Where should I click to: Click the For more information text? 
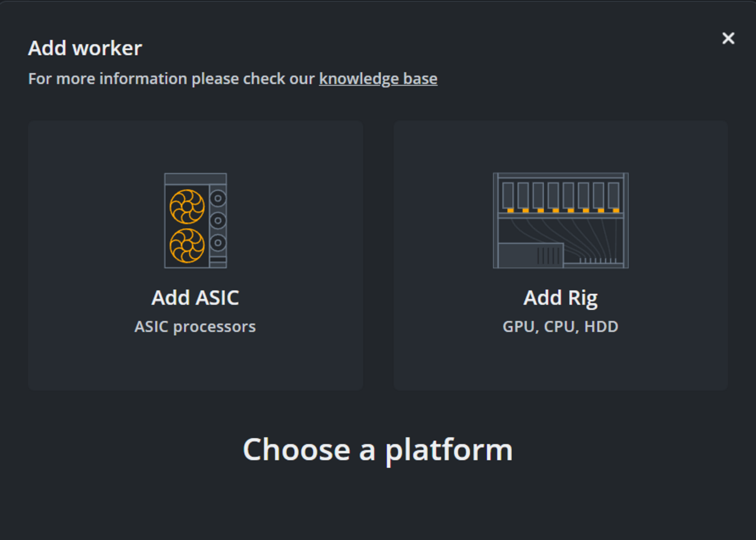[171, 79]
